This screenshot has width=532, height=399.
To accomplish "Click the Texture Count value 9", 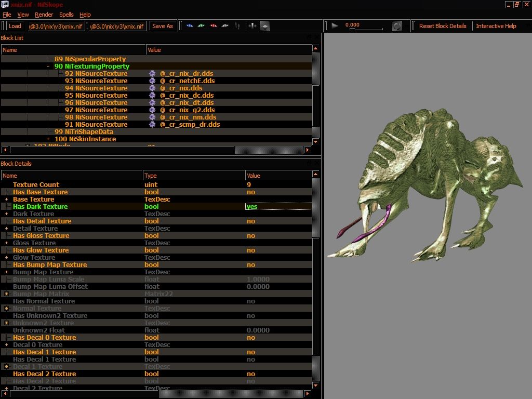I will pos(249,185).
